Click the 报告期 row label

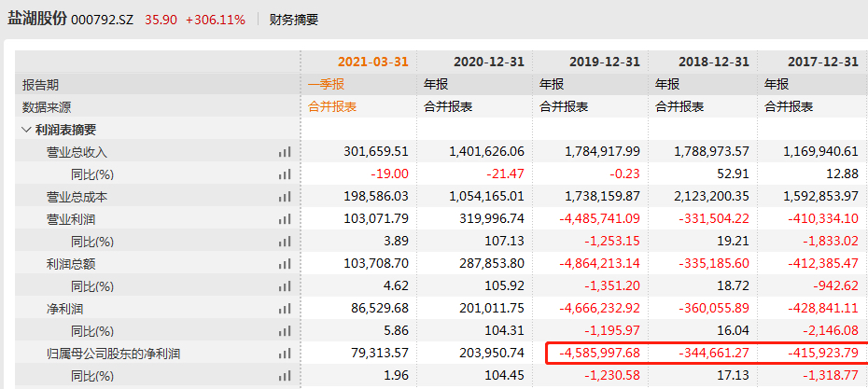(x=39, y=84)
